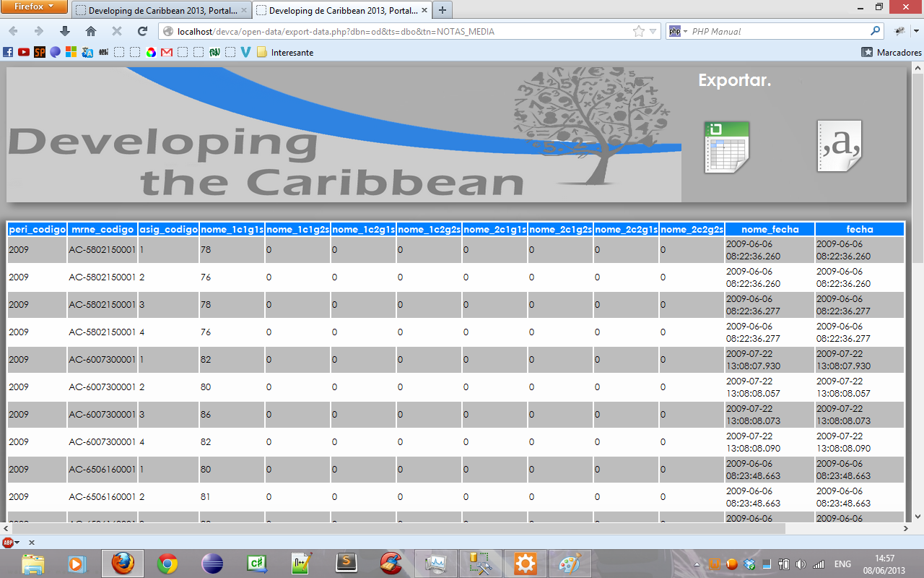The width and height of the screenshot is (924, 578).
Task: Click the nome_fecha column header
Action: [770, 229]
